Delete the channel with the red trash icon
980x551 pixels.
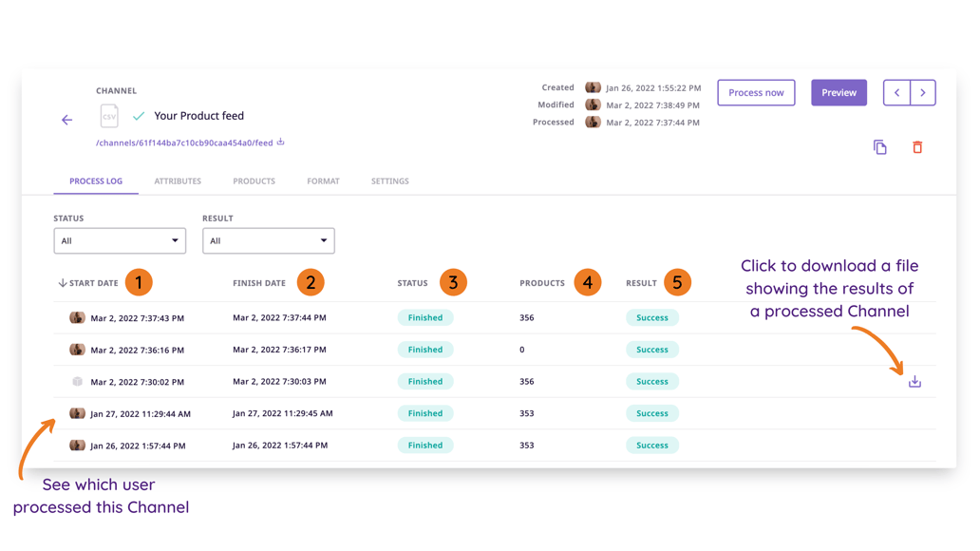pyautogui.click(x=916, y=147)
